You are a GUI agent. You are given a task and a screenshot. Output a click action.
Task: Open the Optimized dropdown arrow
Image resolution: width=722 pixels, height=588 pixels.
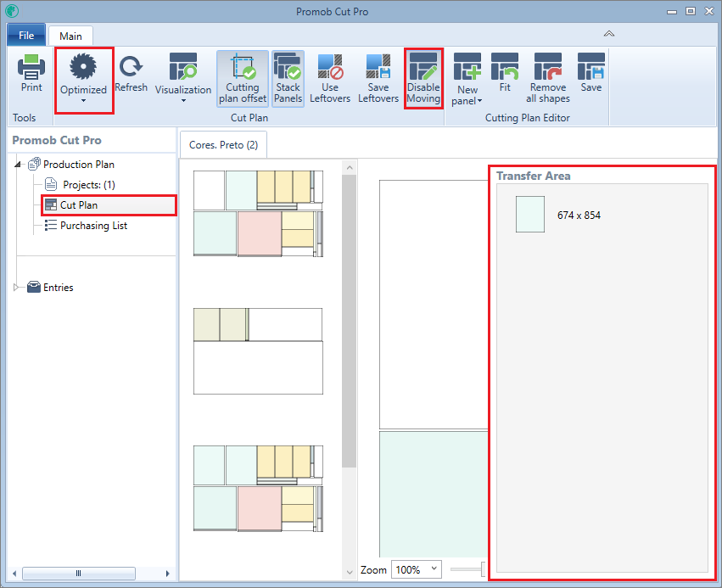click(83, 100)
